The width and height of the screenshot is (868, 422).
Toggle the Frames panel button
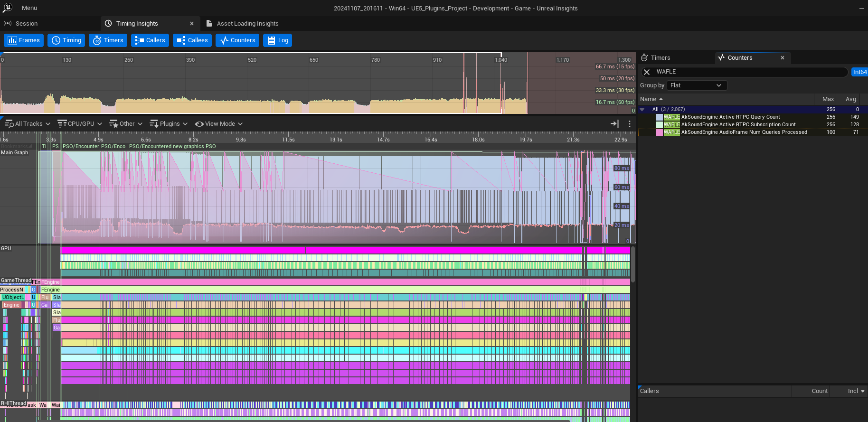coord(24,40)
